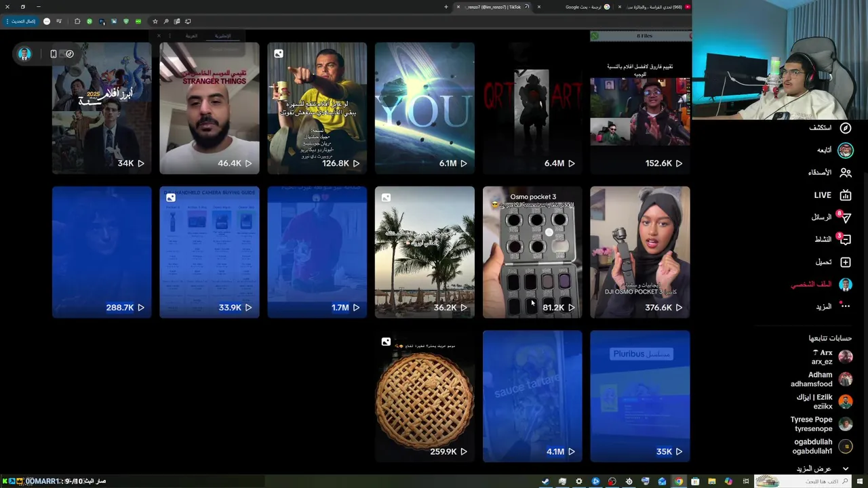
Task: Open the LIVE TV icon in sidebar
Action: pos(846,195)
